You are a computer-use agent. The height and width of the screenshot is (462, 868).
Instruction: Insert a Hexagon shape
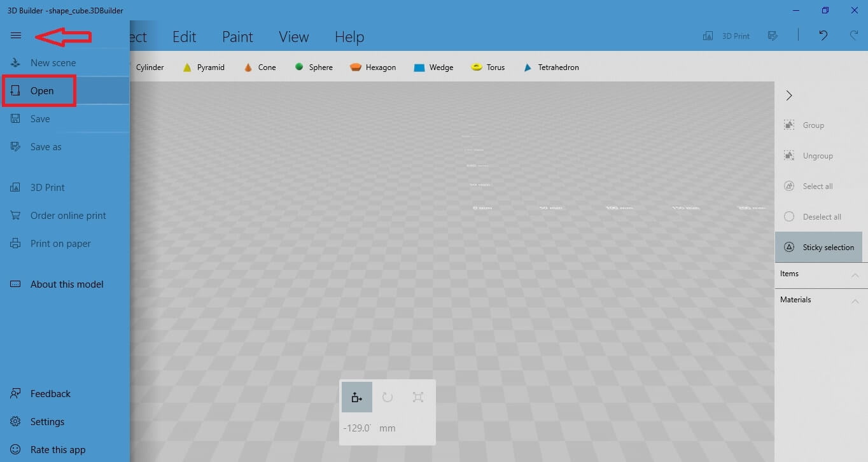(x=373, y=67)
